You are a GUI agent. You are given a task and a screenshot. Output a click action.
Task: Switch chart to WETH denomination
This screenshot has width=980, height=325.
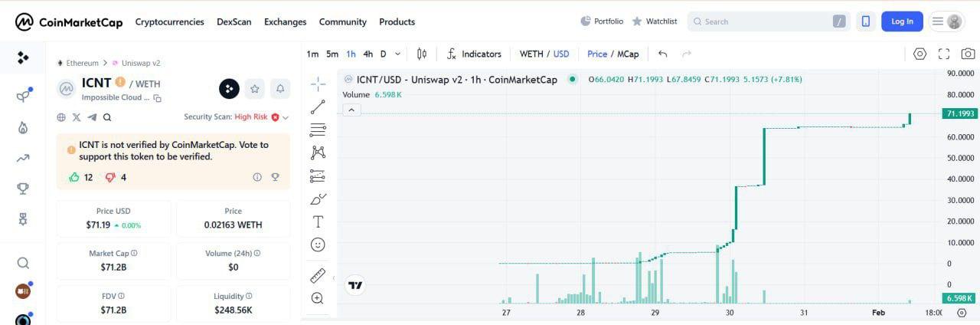pos(531,54)
